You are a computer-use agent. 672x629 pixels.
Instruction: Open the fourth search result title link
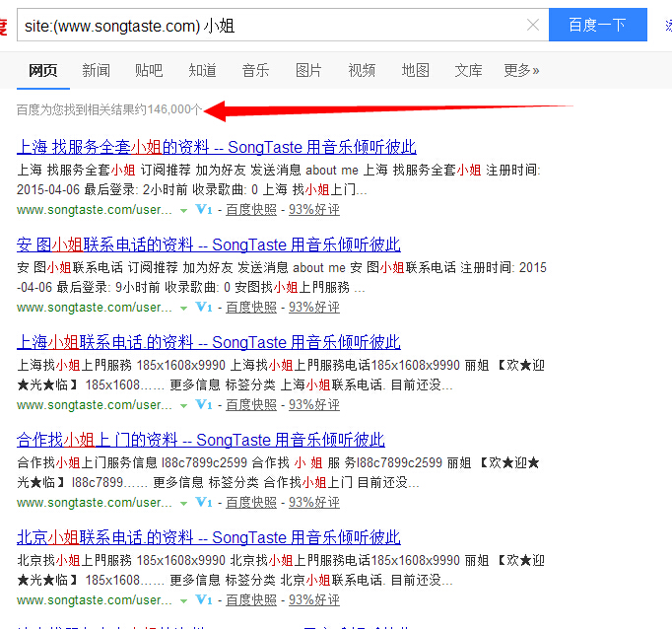(201, 440)
